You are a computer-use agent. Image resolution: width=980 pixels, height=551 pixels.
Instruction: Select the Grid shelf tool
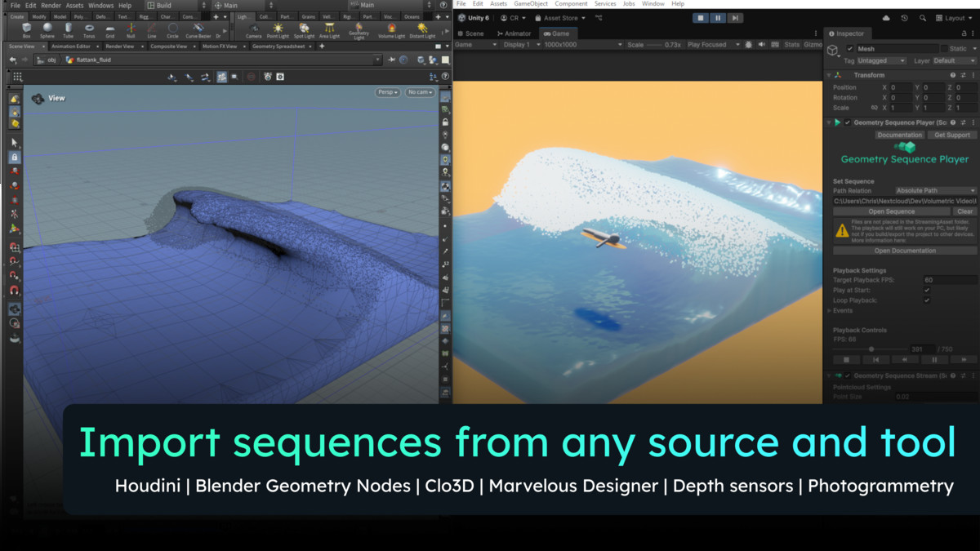click(x=109, y=29)
